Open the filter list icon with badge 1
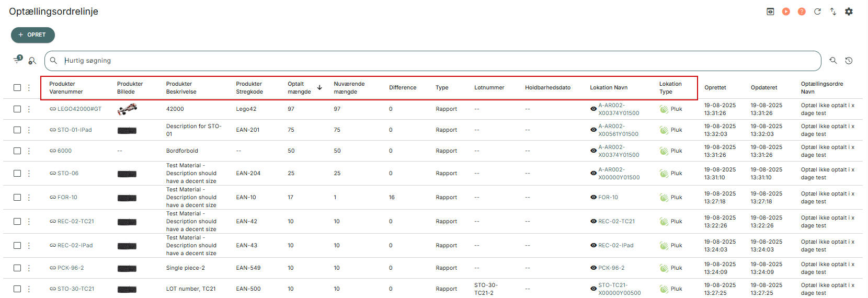The height and width of the screenshot is (298, 868). 18,60
